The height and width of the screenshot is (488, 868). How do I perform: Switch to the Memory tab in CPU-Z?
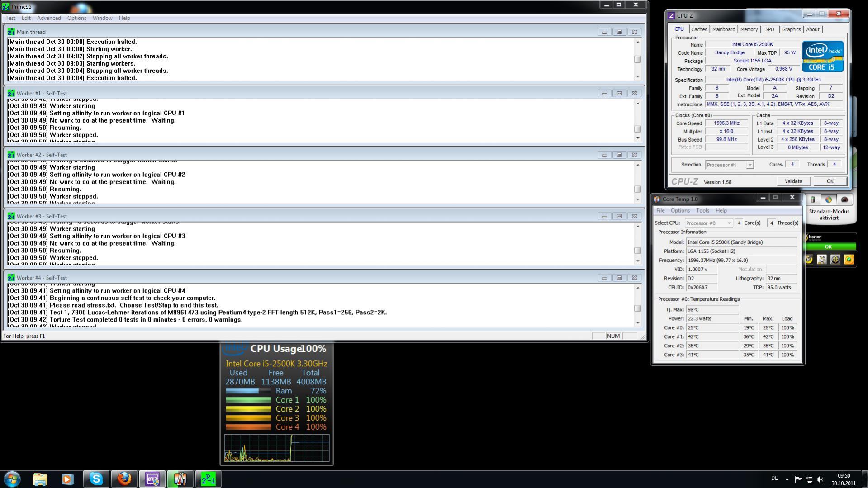click(749, 29)
